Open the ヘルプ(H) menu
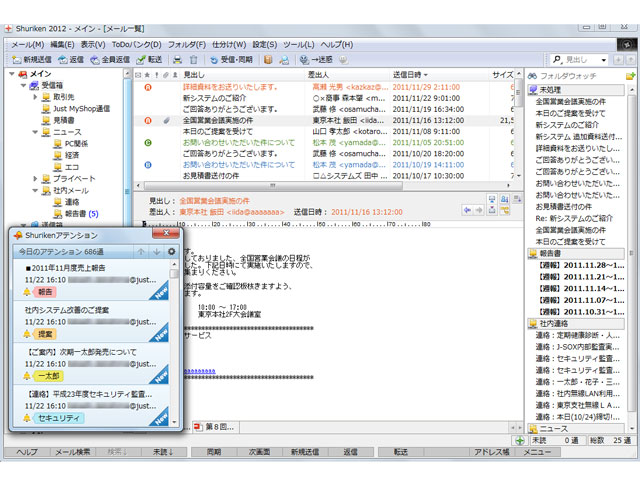Viewport: 640px width, 480px height. 336,44
